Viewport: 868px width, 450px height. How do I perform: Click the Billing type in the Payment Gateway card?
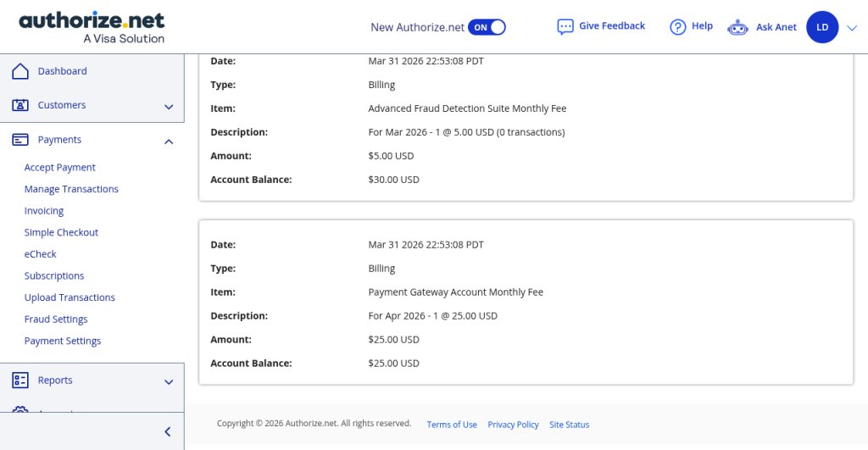click(381, 268)
